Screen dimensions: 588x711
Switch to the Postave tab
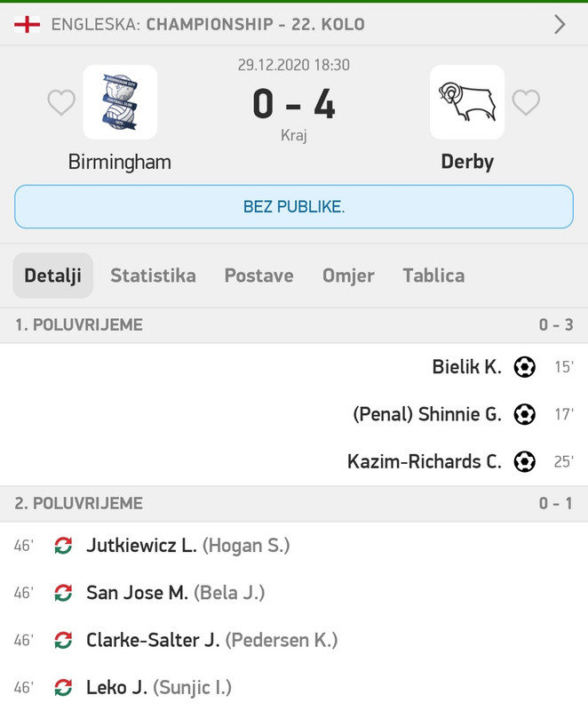[258, 276]
